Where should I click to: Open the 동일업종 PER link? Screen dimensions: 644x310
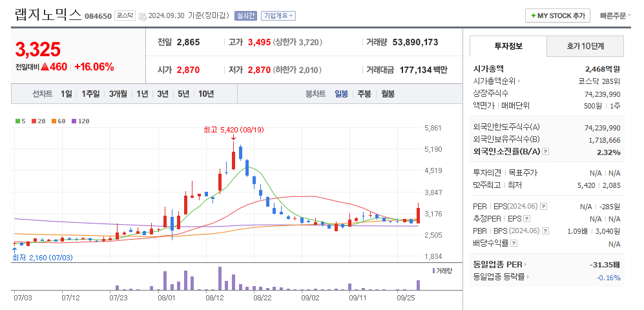coord(500,265)
